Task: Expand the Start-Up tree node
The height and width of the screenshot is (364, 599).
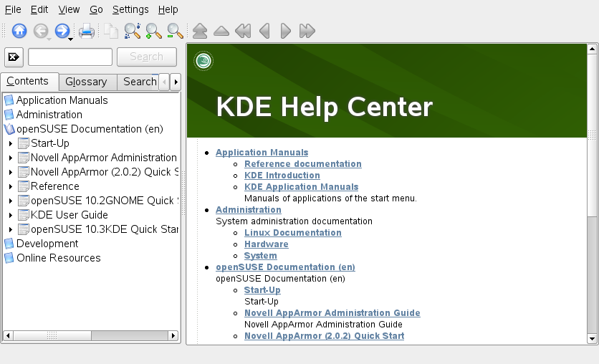Action: pyautogui.click(x=11, y=143)
